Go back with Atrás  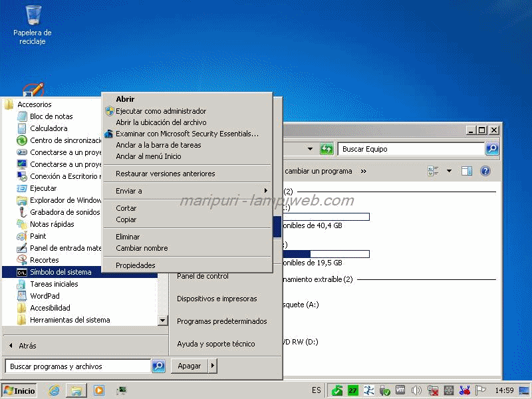coord(23,346)
